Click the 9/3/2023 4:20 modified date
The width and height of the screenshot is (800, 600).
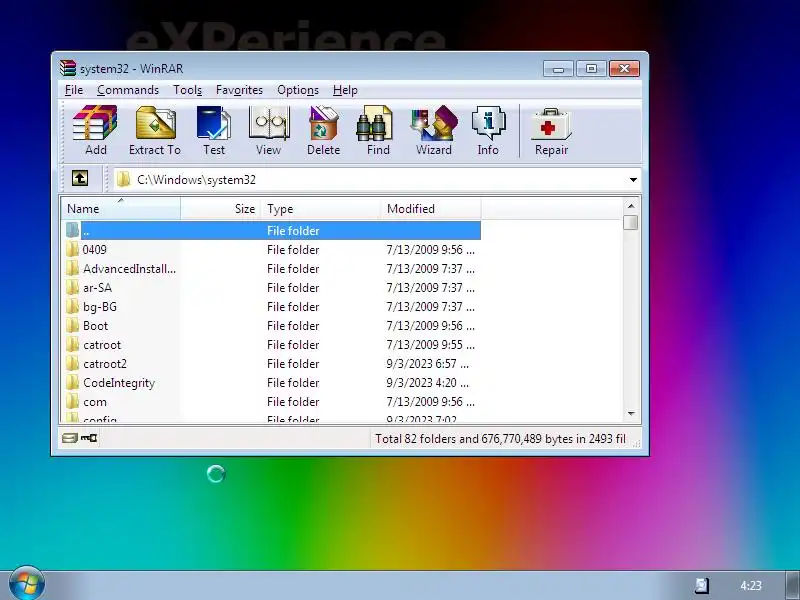pyautogui.click(x=428, y=383)
